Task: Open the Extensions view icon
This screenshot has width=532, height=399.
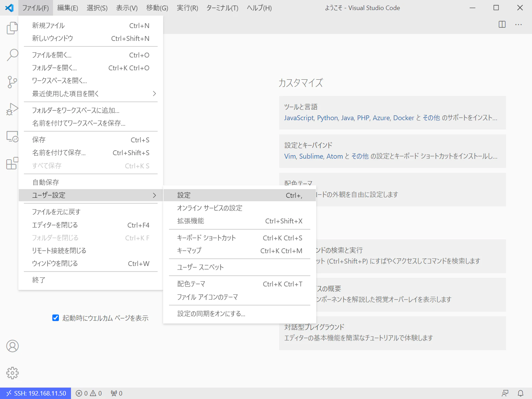Action: (x=12, y=163)
